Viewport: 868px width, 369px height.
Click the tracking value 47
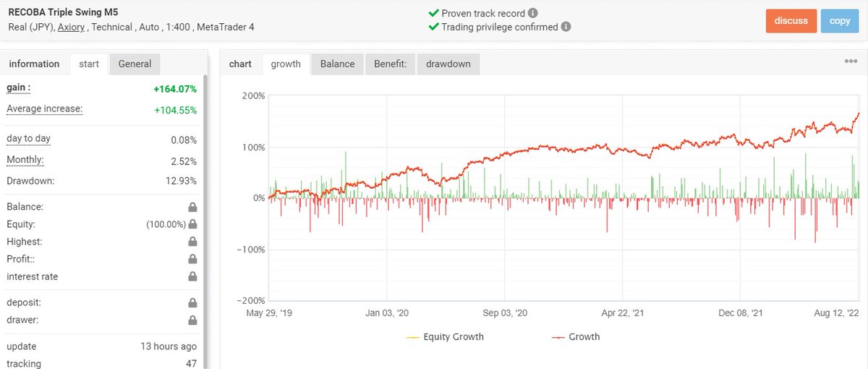point(191,364)
